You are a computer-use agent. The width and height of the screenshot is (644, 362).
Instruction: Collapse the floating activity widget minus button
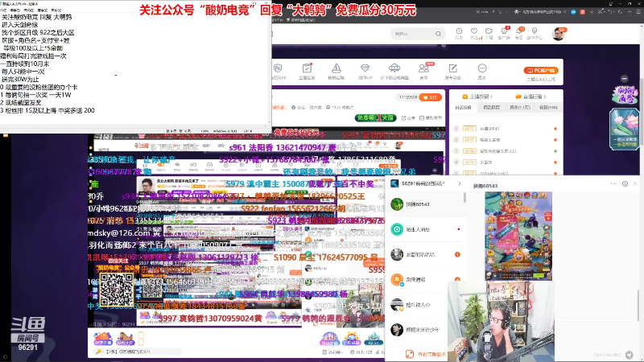point(625,78)
